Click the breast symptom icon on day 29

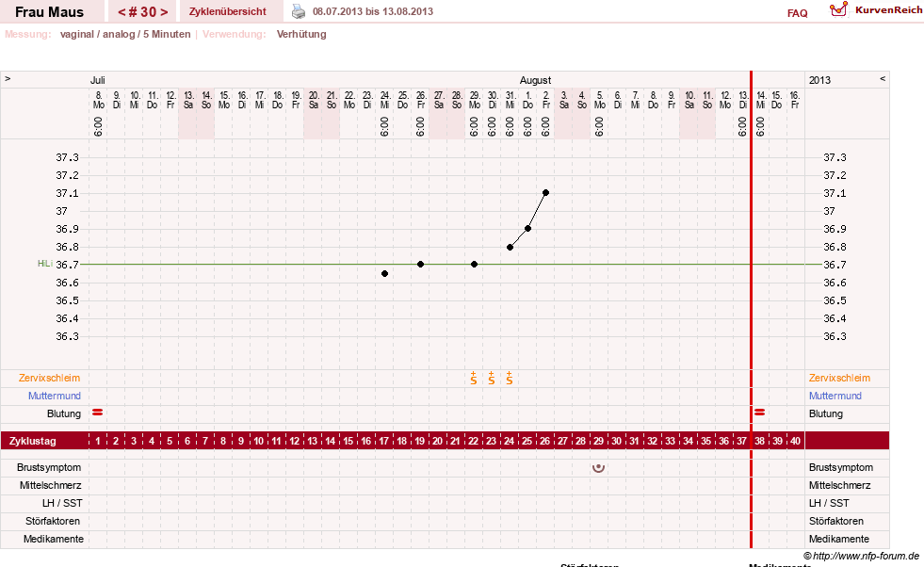click(599, 468)
